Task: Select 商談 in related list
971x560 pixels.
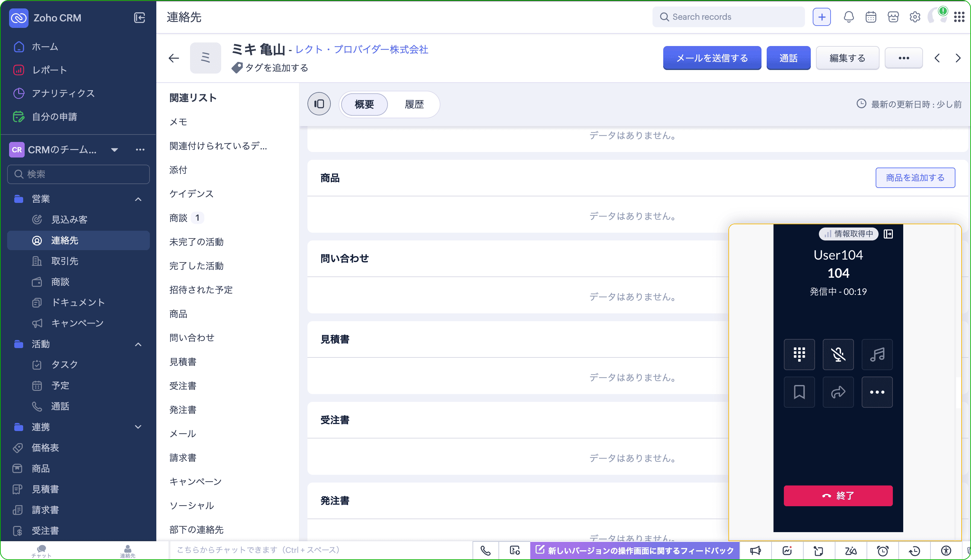Action: (179, 218)
